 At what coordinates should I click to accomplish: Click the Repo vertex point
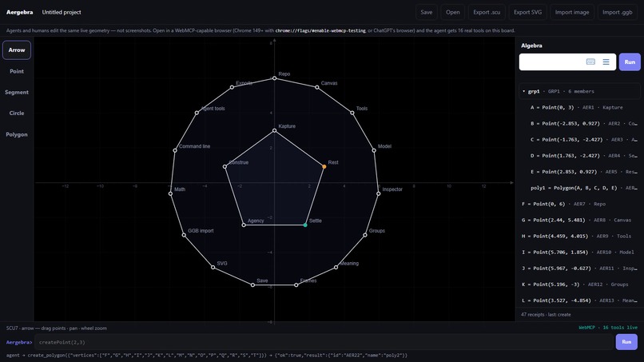[x=274, y=78]
